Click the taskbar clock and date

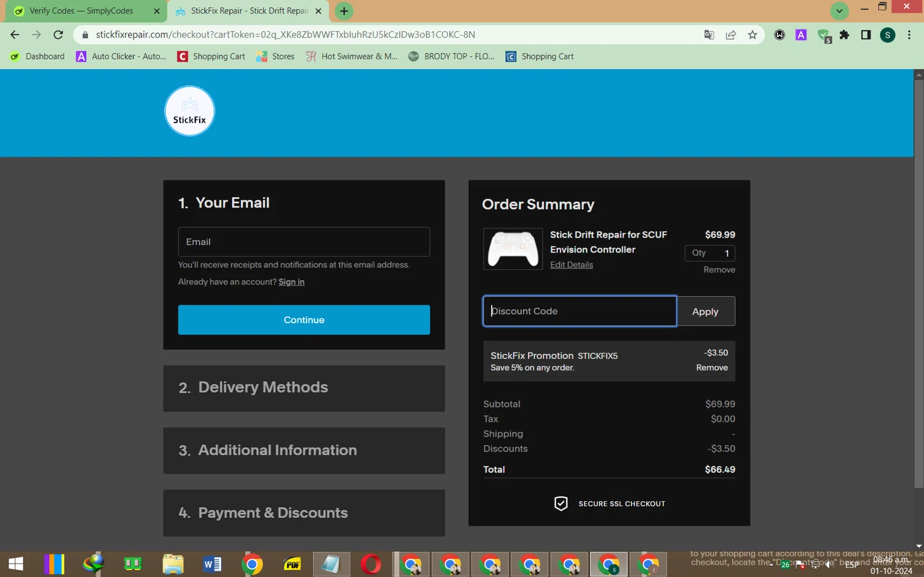(x=891, y=565)
